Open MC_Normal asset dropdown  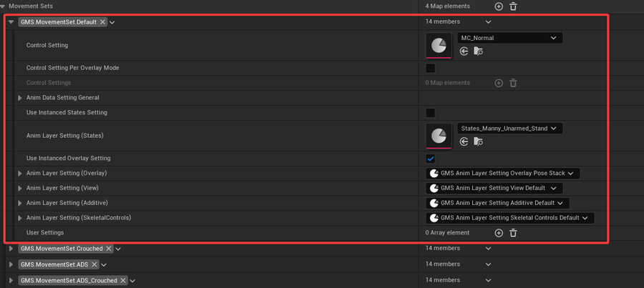pos(509,38)
